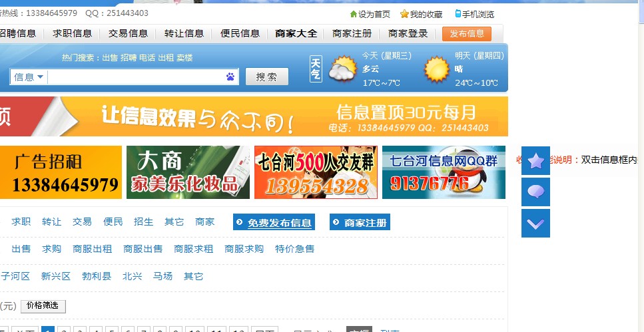Viewport: 644px width, 332px height.
Task: Open the 商家大全 menu item
Action: click(x=296, y=33)
